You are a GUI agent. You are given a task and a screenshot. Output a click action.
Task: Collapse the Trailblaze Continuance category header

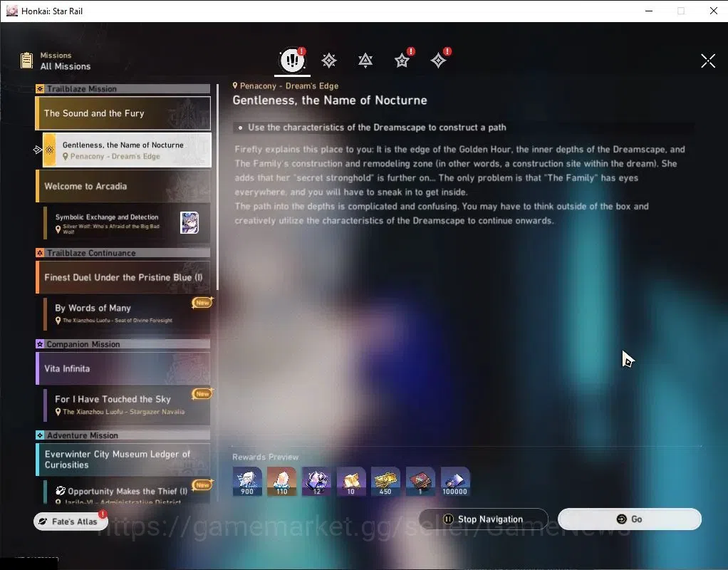123,253
